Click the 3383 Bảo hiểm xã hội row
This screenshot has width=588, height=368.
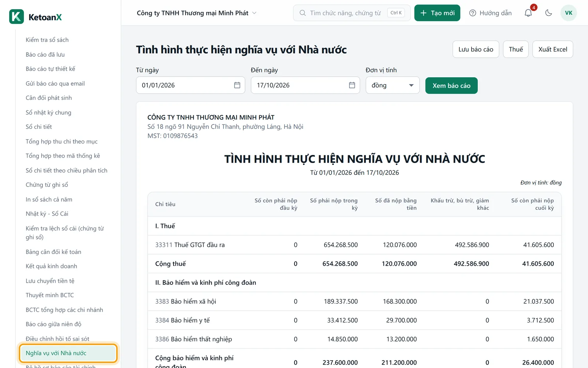tap(355, 301)
